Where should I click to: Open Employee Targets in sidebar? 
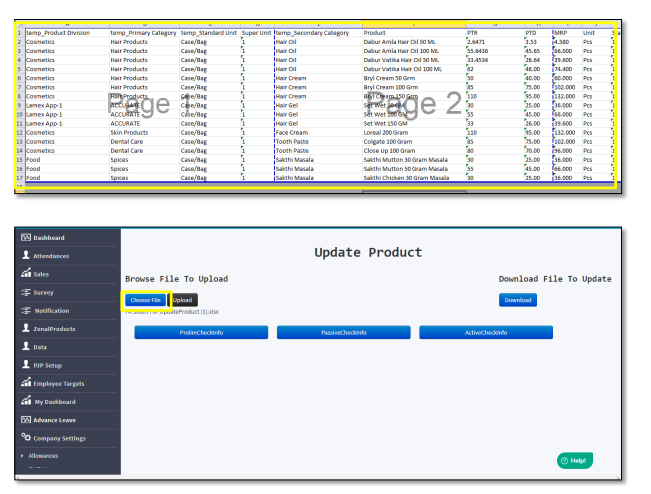pos(59,384)
